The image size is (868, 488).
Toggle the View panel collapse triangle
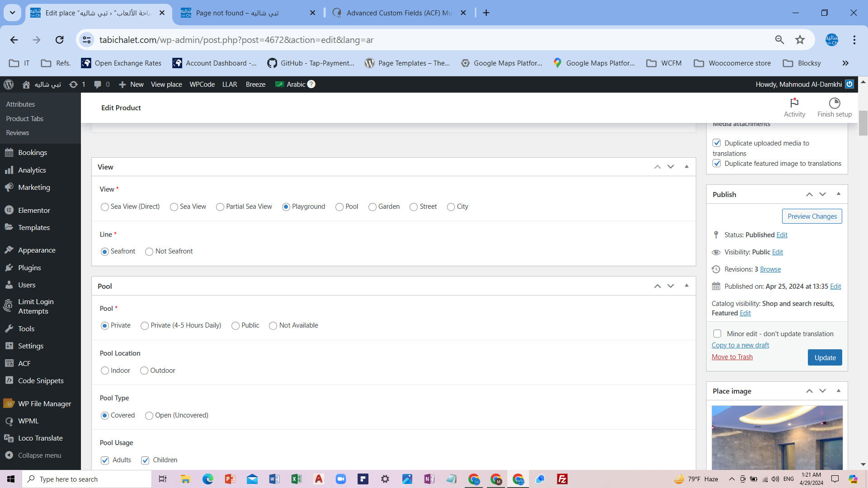686,167
